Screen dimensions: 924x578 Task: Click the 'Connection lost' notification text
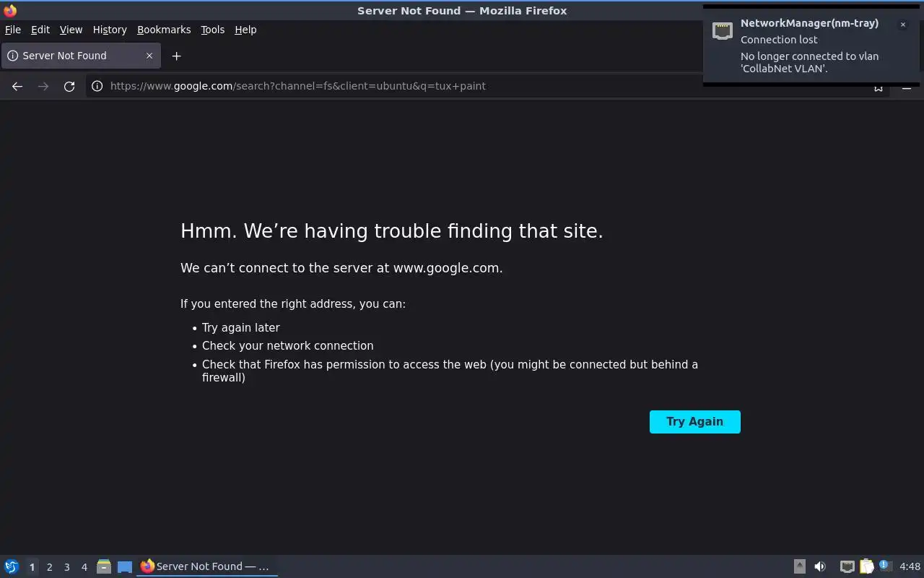pyautogui.click(x=779, y=40)
